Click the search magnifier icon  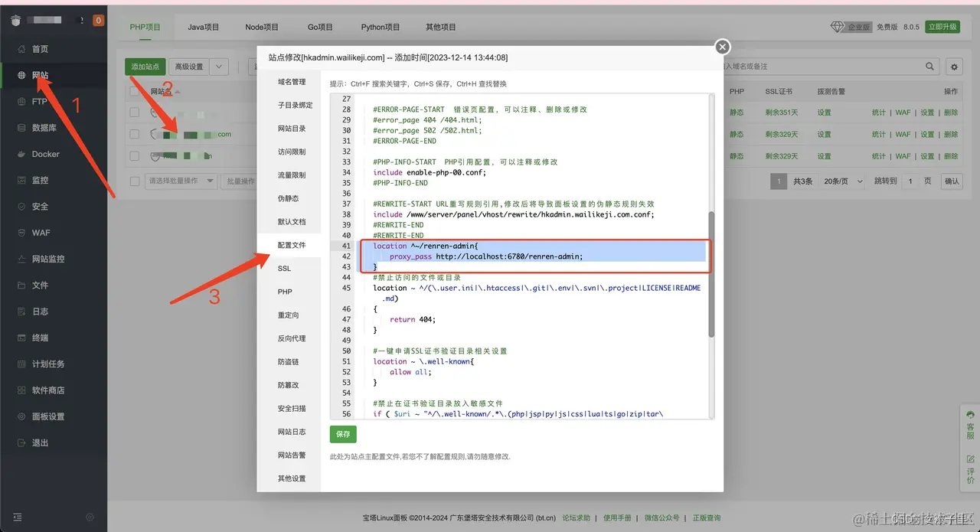[x=930, y=67]
